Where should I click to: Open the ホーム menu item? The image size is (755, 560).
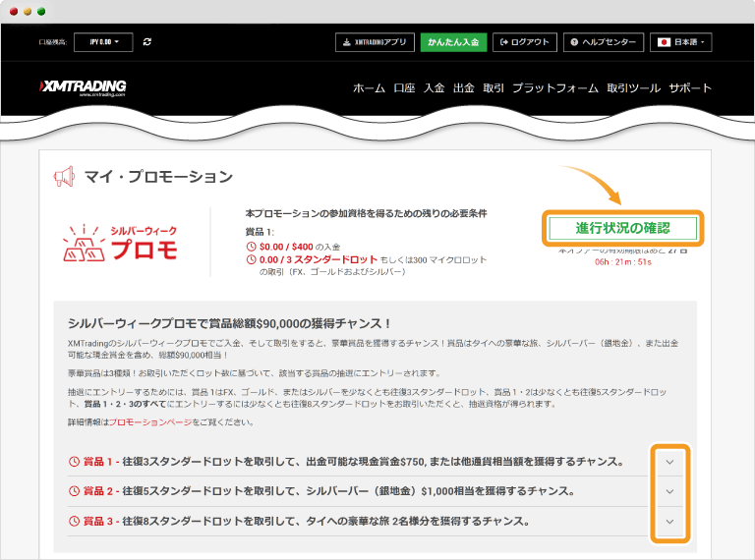369,88
